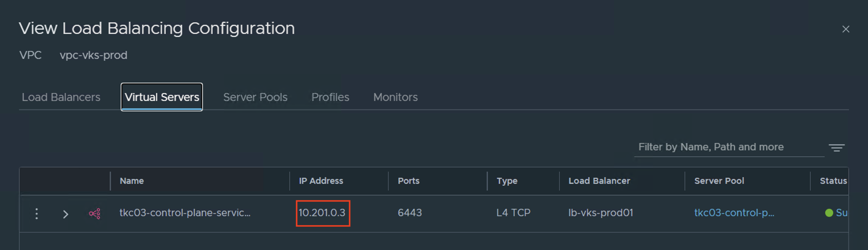Screen dimensions: 868x250
Task: Click the green status indicator dot
Action: click(829, 212)
